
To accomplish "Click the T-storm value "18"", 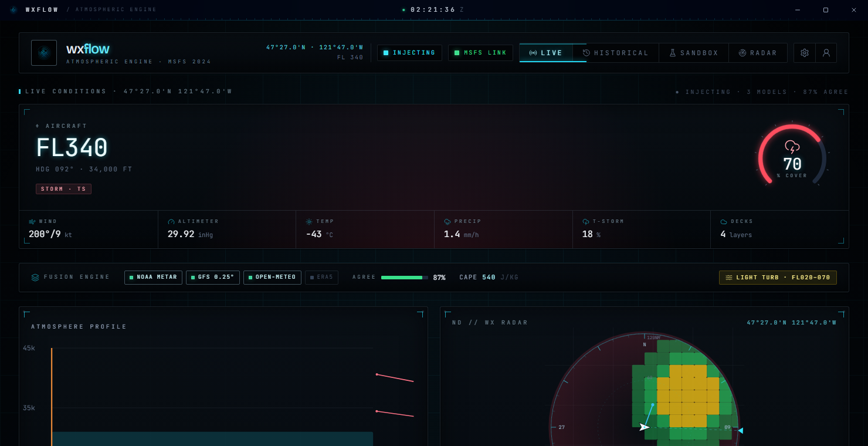I will tap(588, 234).
